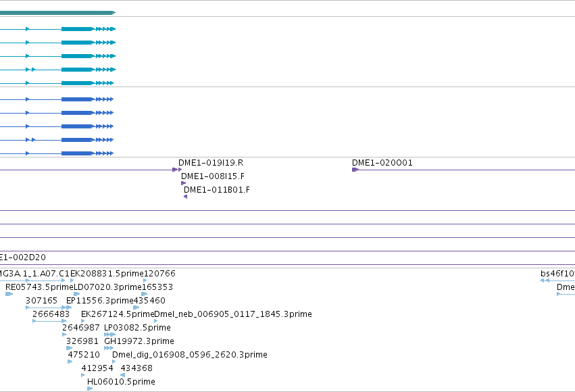The height and width of the screenshot is (392, 575).
Task: Select the 2666483 EST label
Action: (51, 314)
